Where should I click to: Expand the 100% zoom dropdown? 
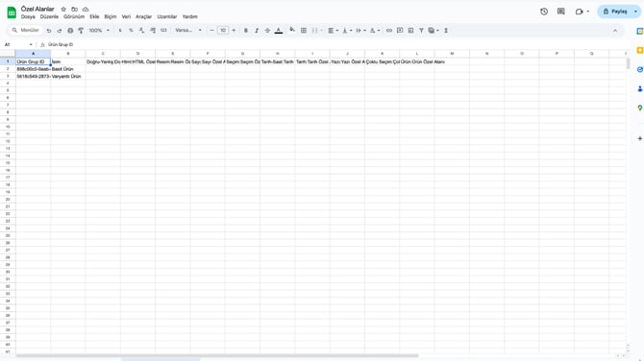99,31
